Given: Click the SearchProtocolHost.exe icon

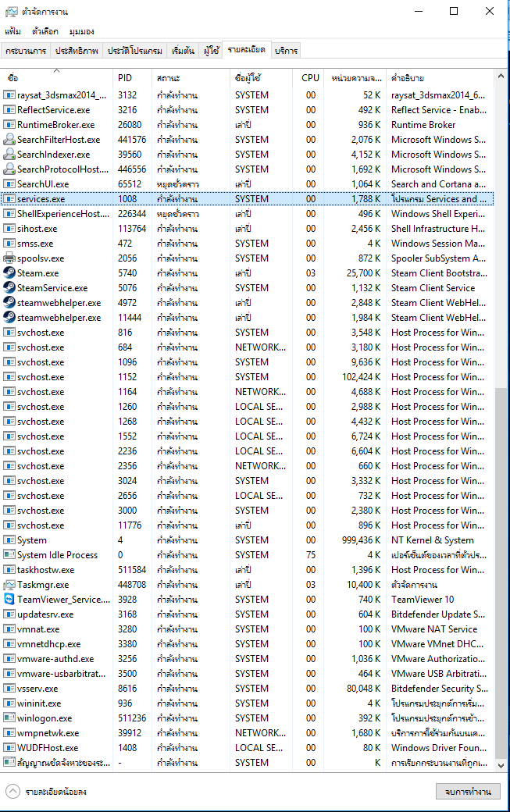Looking at the screenshot, I should point(9,169).
